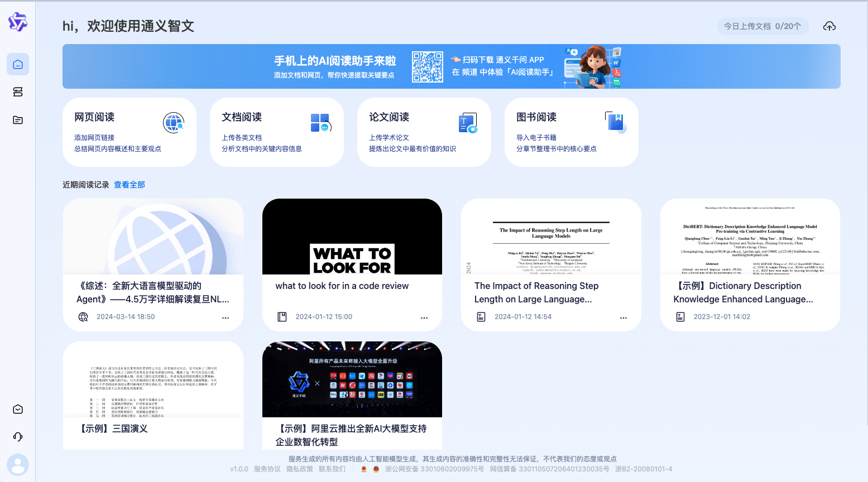
Task: Click the 浙公网安备 record number link
Action: coord(434,469)
